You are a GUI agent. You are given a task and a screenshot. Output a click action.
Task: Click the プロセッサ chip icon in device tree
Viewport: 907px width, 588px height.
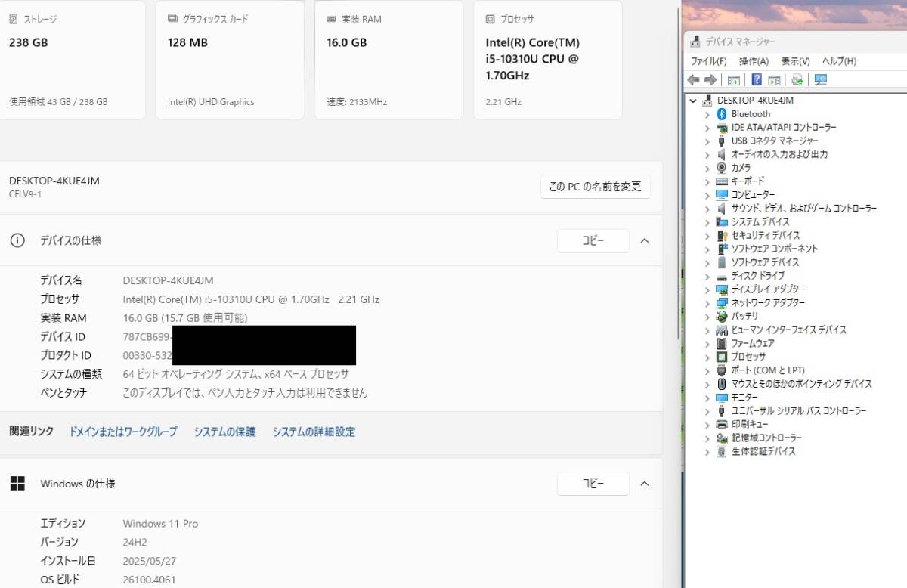(722, 357)
